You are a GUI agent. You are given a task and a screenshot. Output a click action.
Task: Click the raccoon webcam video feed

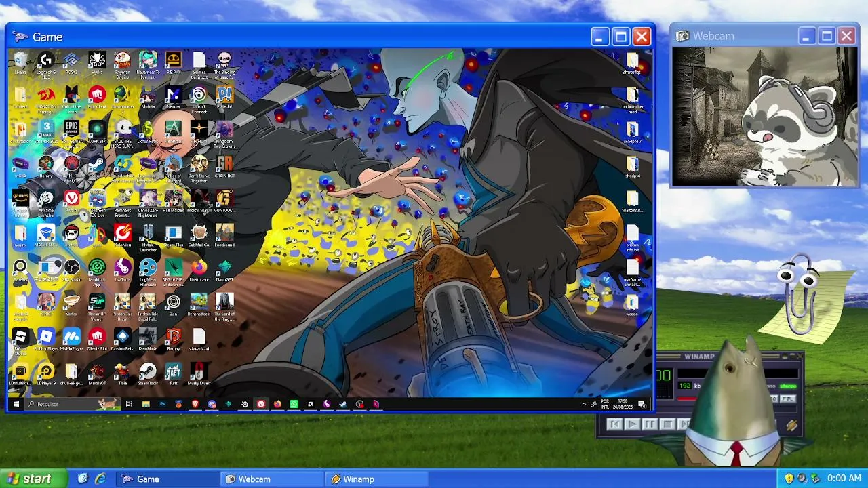(765, 117)
